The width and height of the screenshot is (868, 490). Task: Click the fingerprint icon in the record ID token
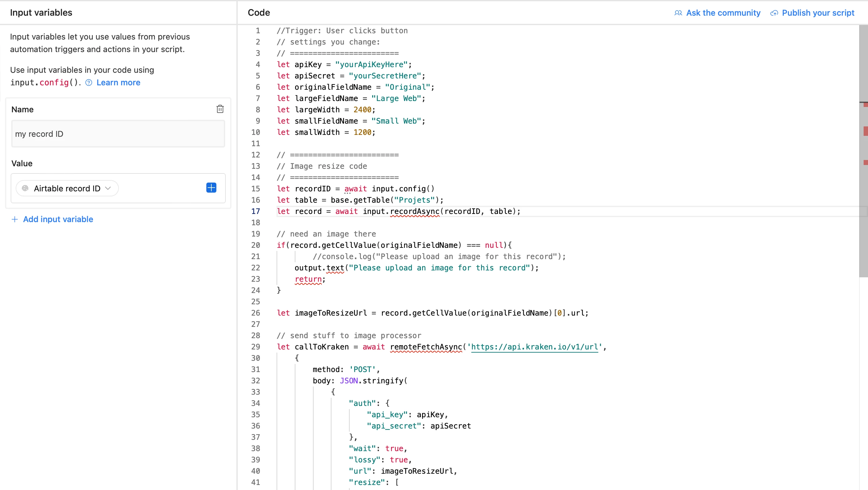[25, 188]
